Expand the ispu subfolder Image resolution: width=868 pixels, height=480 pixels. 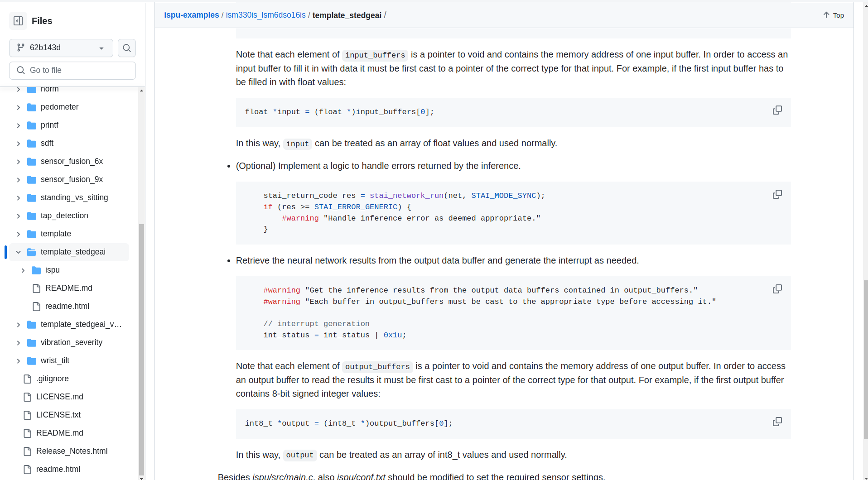23,270
